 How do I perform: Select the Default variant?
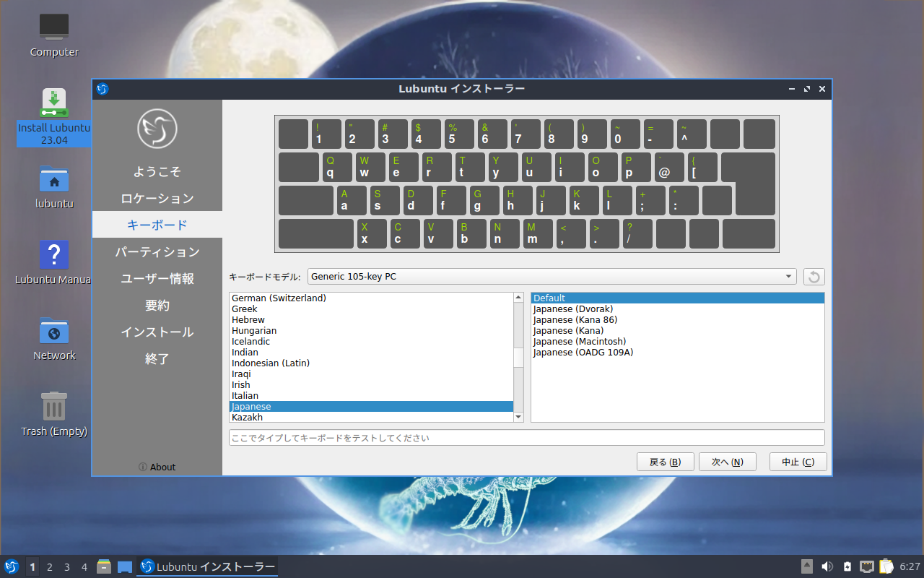tap(678, 298)
